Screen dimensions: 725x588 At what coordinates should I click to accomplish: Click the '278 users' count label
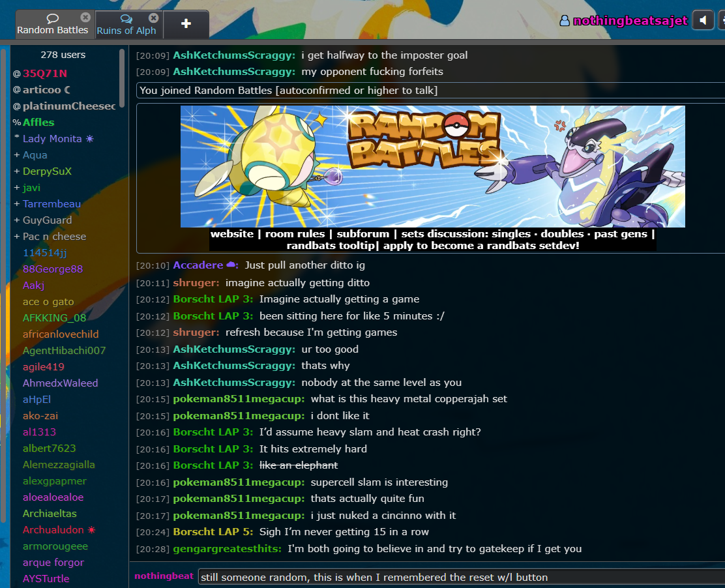[63, 55]
